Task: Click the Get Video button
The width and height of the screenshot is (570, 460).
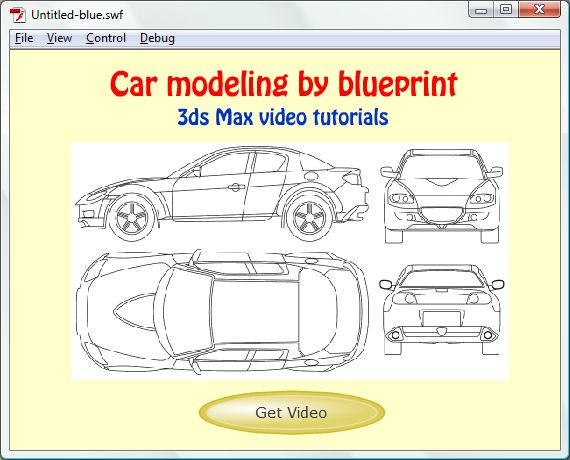Action: [x=292, y=412]
